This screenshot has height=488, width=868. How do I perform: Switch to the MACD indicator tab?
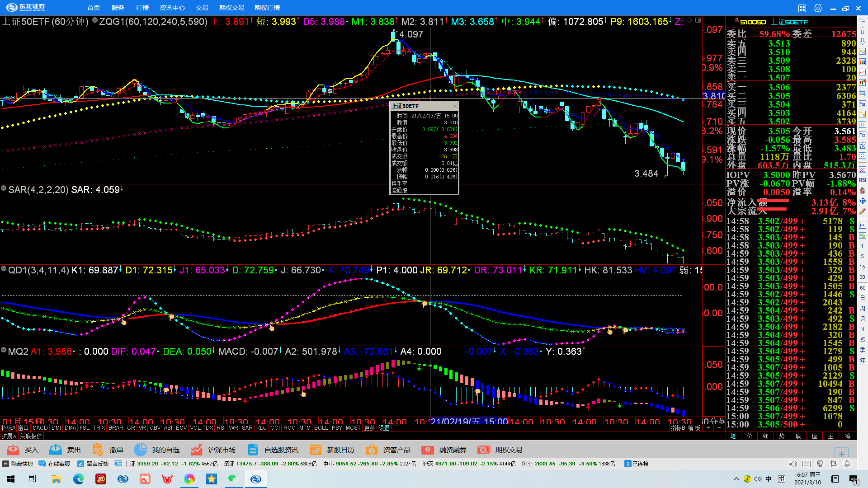(x=40, y=428)
